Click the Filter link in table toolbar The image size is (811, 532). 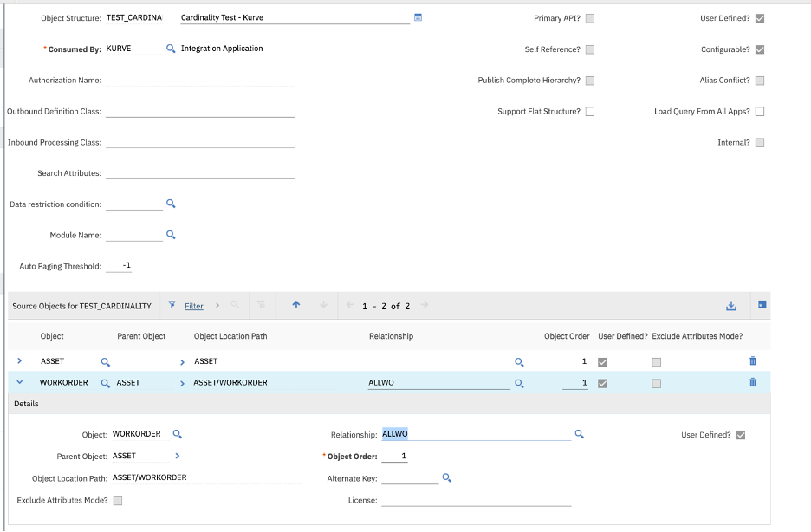(x=194, y=306)
